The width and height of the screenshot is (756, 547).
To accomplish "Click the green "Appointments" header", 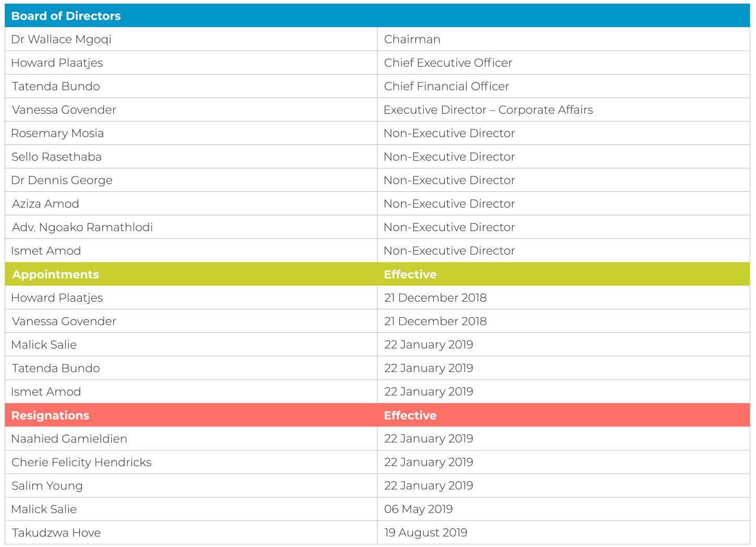I will (55, 275).
